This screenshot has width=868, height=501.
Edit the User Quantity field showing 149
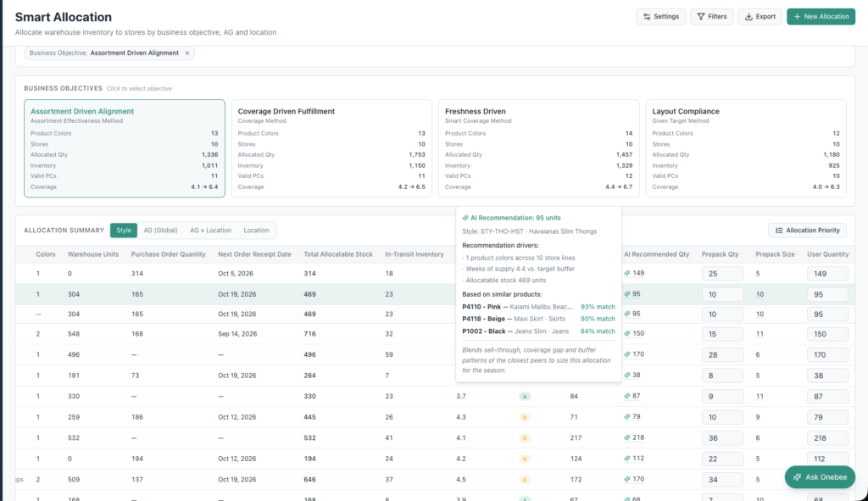pyautogui.click(x=827, y=274)
